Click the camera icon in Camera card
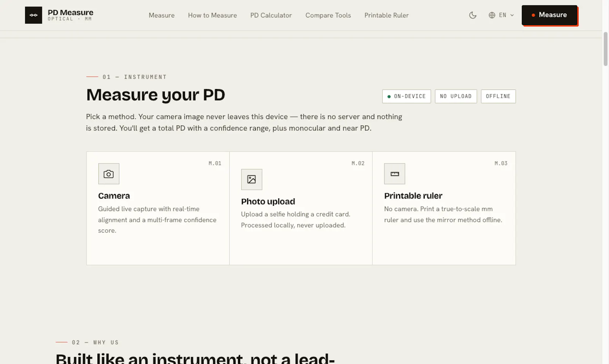Screen dimensions: 609x364 108,174
